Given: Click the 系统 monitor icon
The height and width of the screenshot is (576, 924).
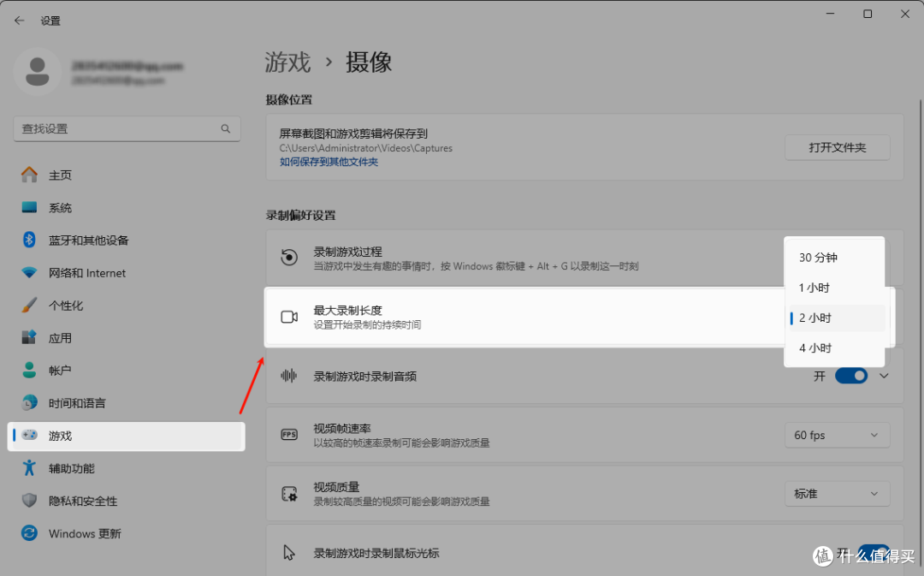Looking at the screenshot, I should click(29, 207).
